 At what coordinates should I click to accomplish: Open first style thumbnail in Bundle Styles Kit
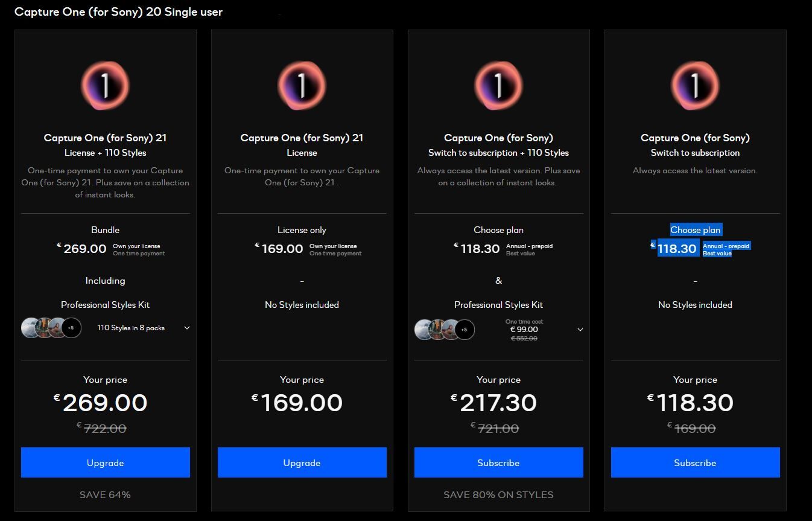31,328
